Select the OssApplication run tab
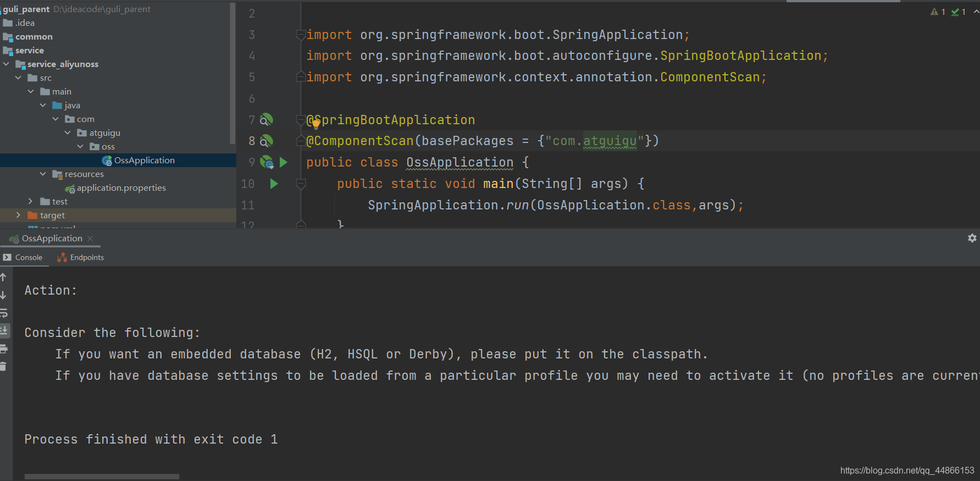 52,238
